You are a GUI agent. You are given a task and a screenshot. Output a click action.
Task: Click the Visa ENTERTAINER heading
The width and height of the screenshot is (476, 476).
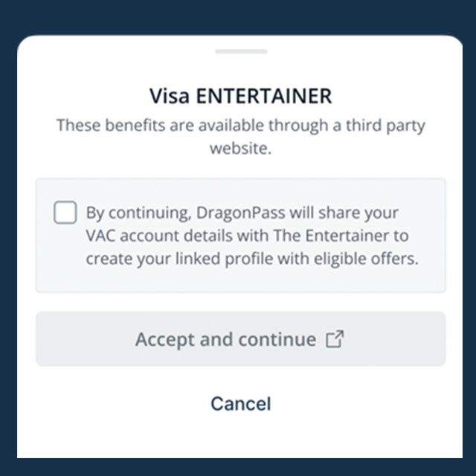coord(240,96)
